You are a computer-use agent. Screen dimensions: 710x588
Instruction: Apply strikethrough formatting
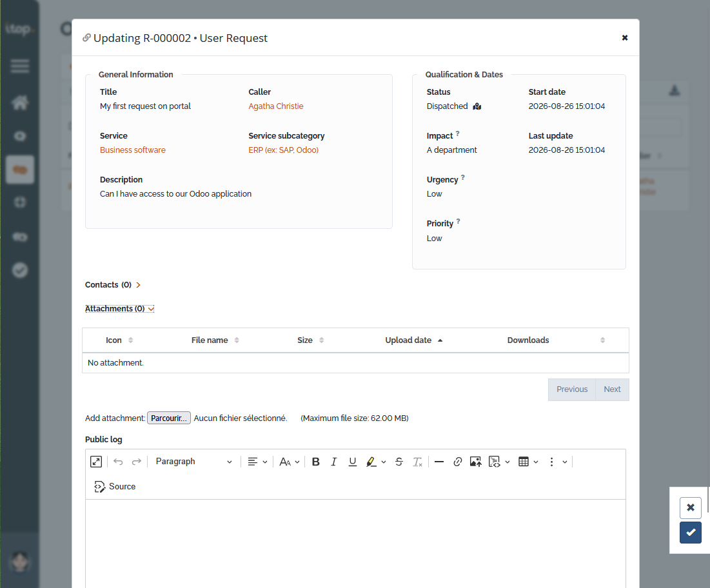click(x=399, y=462)
